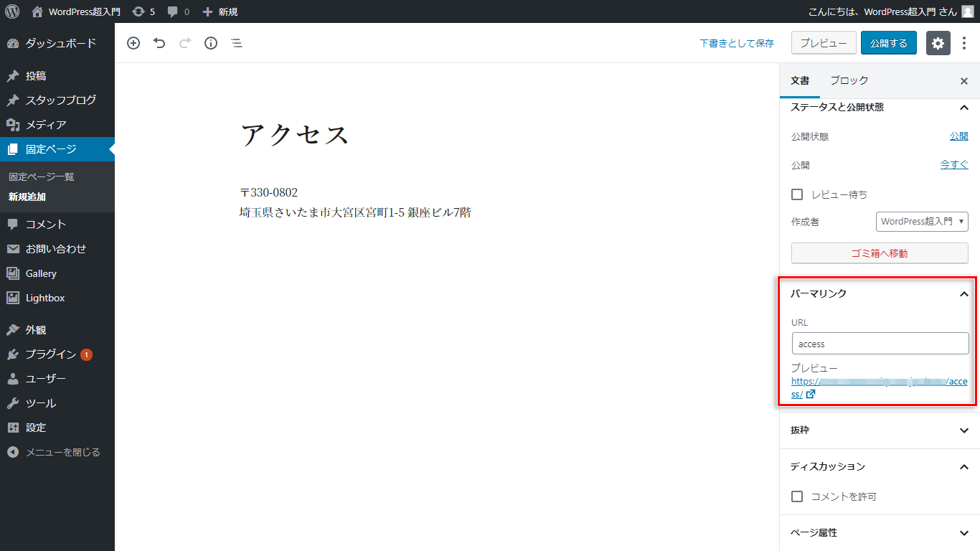Click the 公開する button
The width and height of the screenshot is (980, 551).
click(x=888, y=43)
